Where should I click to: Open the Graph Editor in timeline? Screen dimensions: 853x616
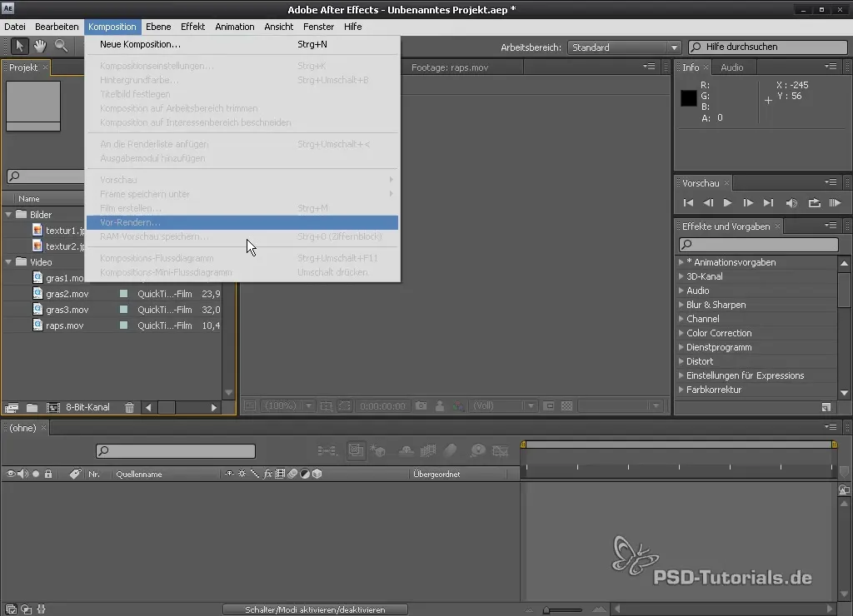[500, 450]
